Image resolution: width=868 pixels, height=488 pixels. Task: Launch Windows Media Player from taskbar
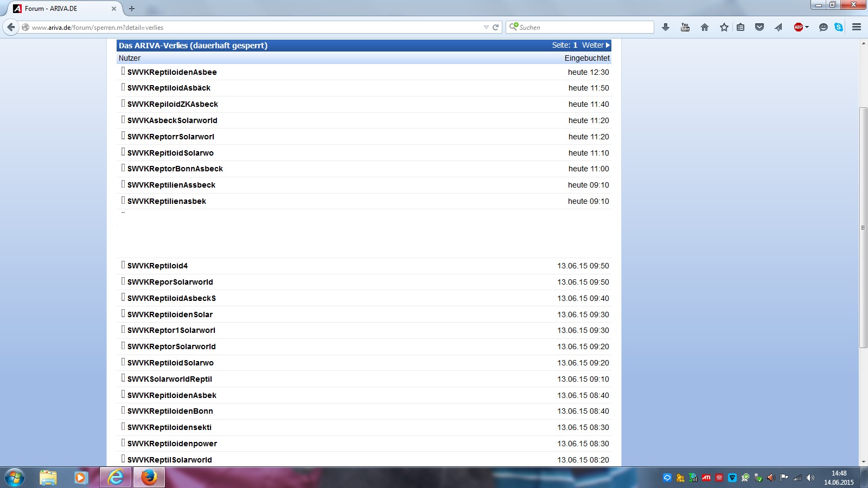(x=81, y=477)
